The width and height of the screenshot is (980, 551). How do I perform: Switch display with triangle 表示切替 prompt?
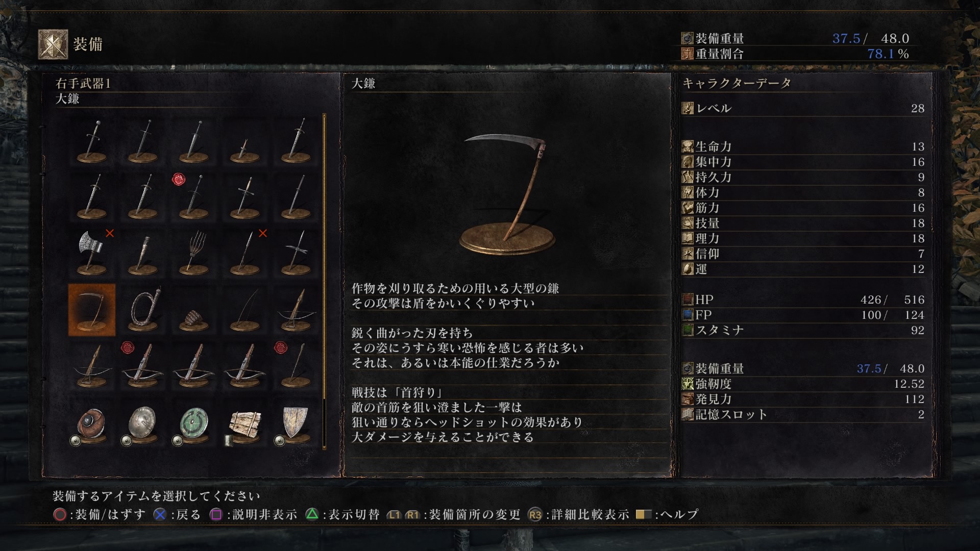pyautogui.click(x=342, y=514)
